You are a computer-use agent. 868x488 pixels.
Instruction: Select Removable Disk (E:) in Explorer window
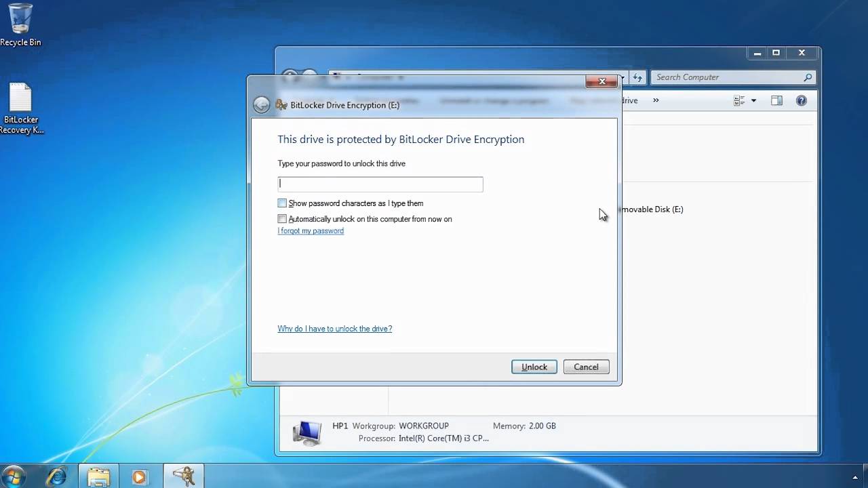point(652,209)
